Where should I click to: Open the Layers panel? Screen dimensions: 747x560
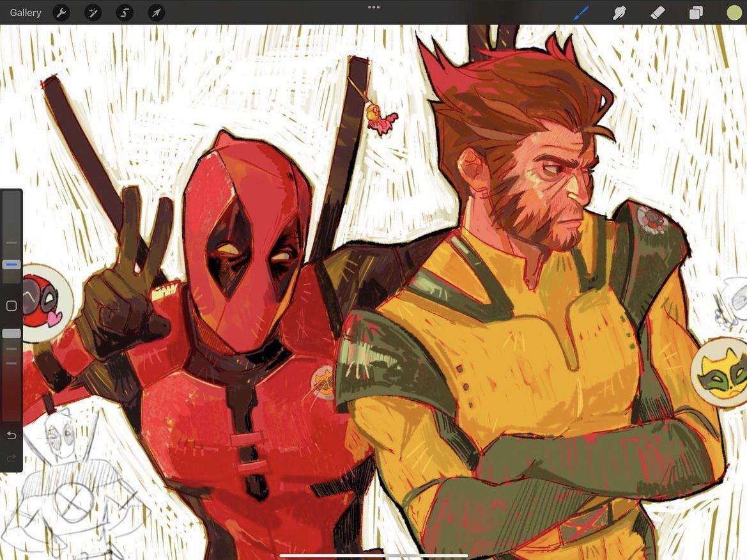point(696,13)
